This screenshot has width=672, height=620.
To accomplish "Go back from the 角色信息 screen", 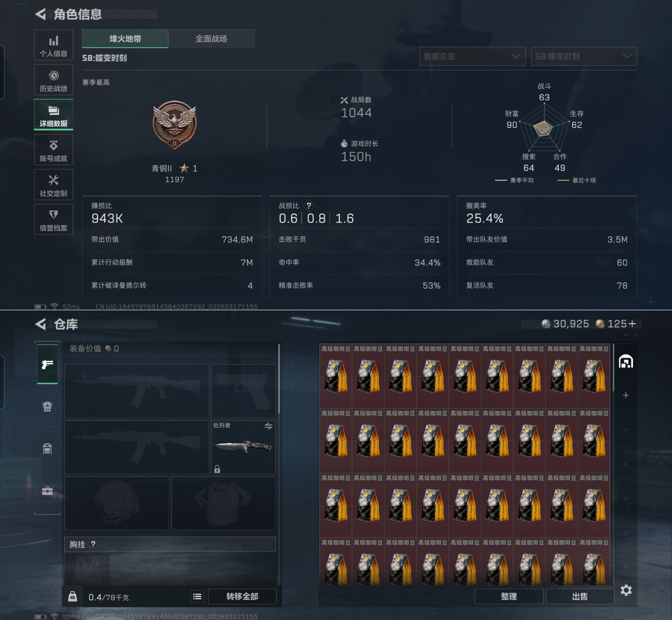I will coord(40,14).
